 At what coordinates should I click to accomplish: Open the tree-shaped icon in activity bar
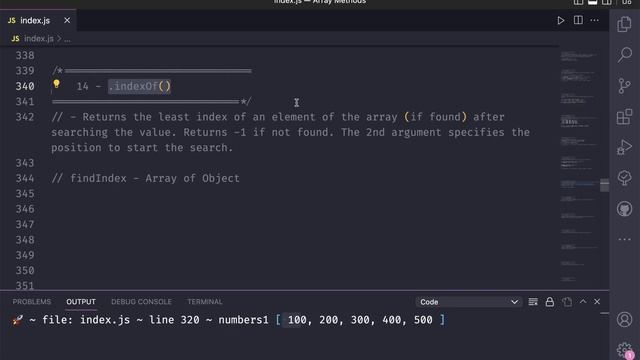pos(624,178)
